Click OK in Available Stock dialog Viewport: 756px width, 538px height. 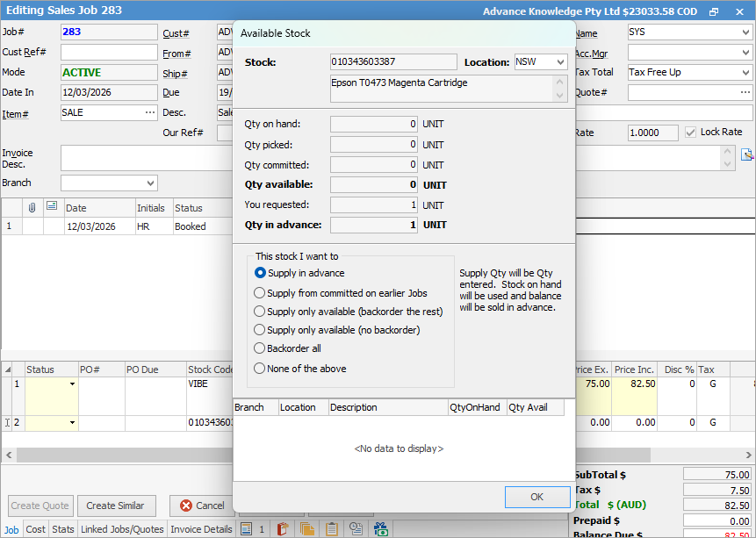[537, 497]
